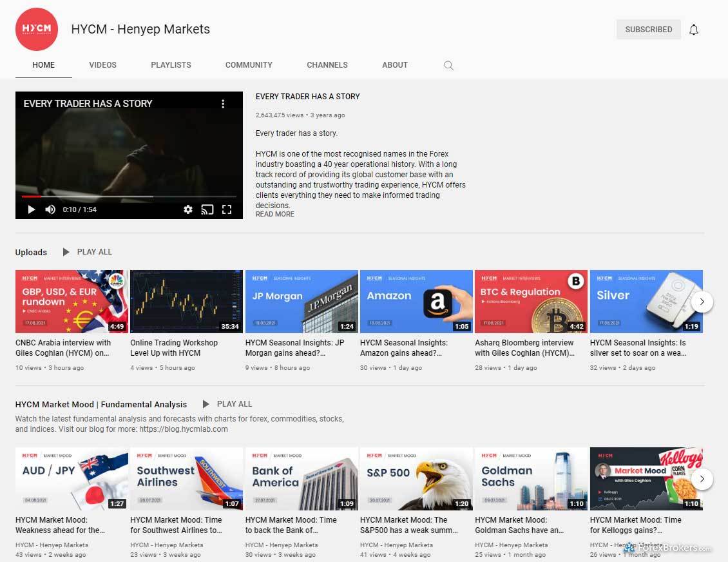
Task: Open title Market Mood: Weakness ahead for the
Action: tap(60, 525)
